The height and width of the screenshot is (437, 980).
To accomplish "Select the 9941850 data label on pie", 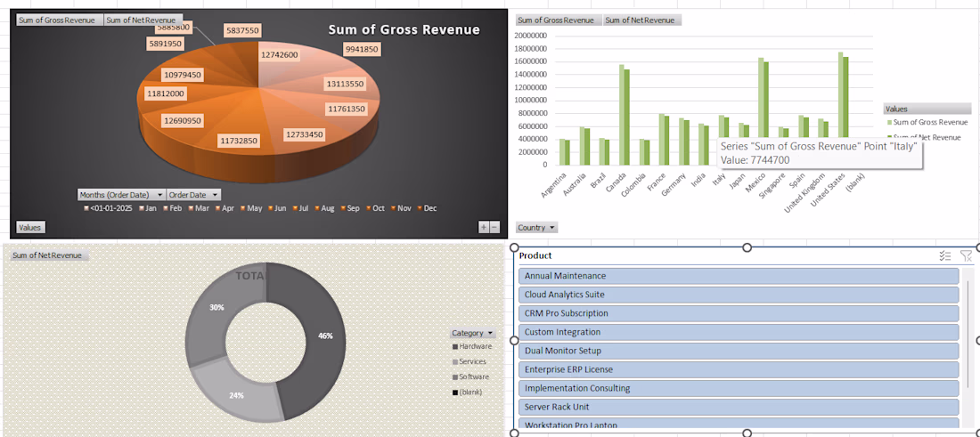I will coord(361,49).
